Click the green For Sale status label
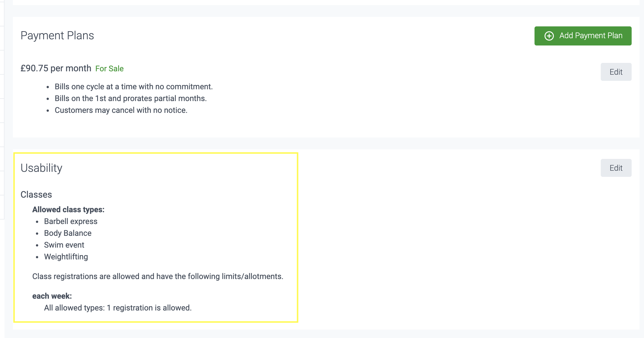 pos(109,68)
